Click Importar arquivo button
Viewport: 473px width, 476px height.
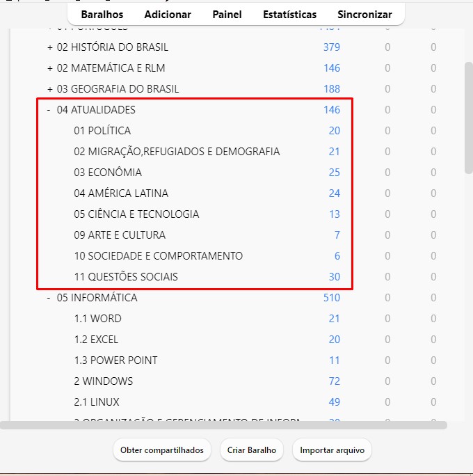click(332, 450)
